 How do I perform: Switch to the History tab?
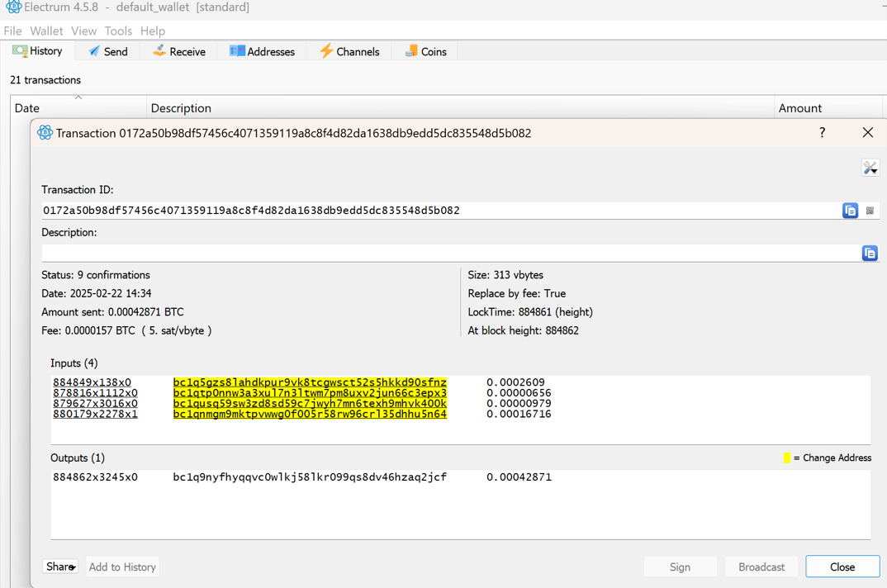pos(37,51)
